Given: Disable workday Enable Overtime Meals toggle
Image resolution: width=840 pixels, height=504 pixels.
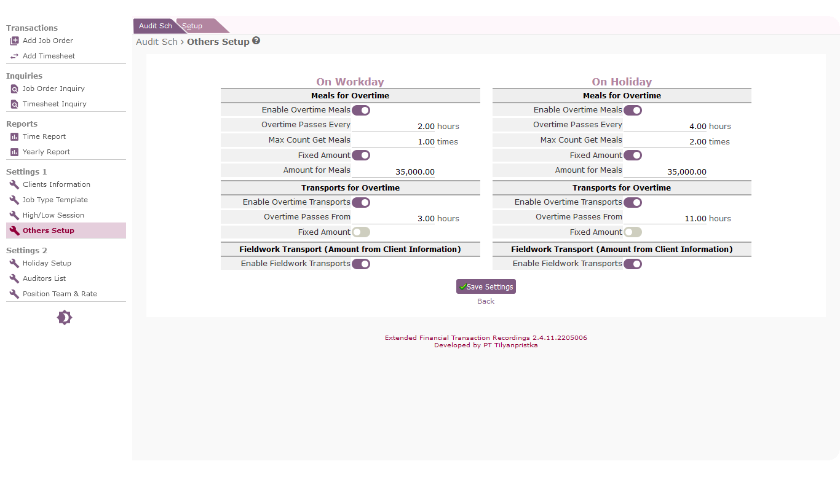Looking at the screenshot, I should [361, 111].
